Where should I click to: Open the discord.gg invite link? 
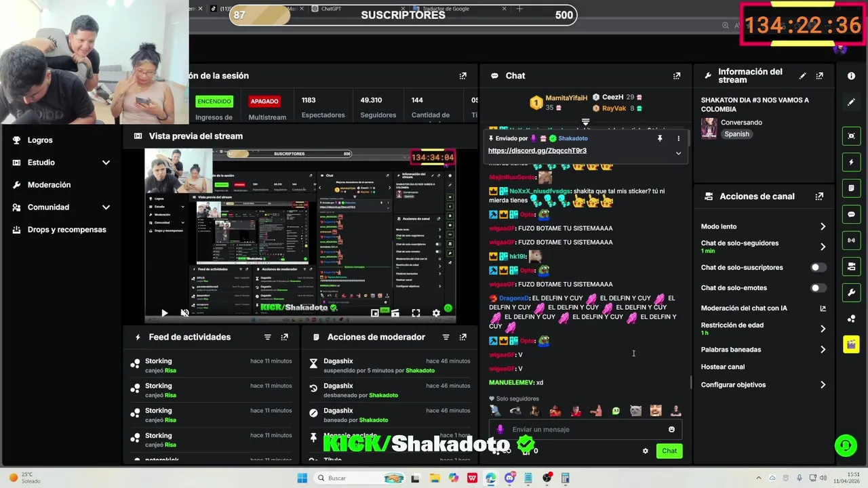click(x=537, y=150)
